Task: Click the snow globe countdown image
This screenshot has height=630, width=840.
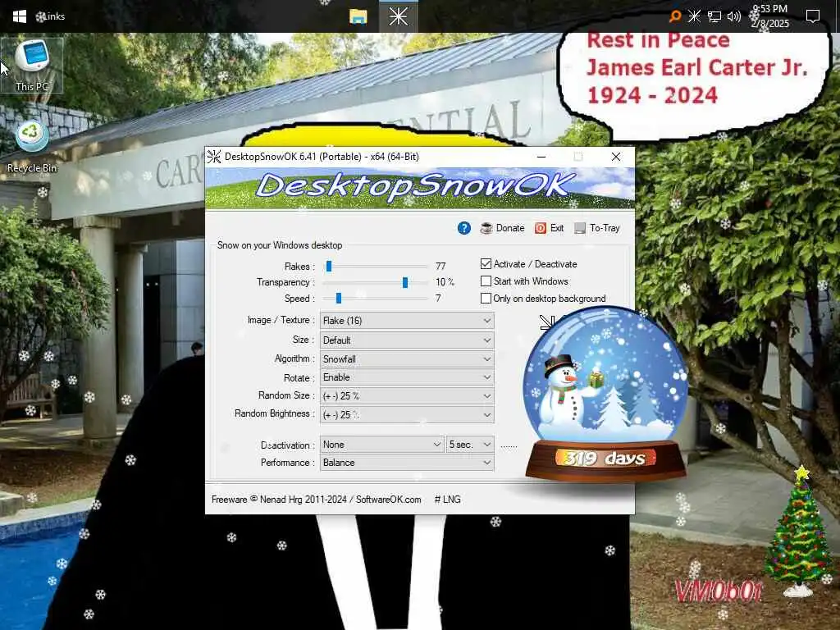Action: 605,395
